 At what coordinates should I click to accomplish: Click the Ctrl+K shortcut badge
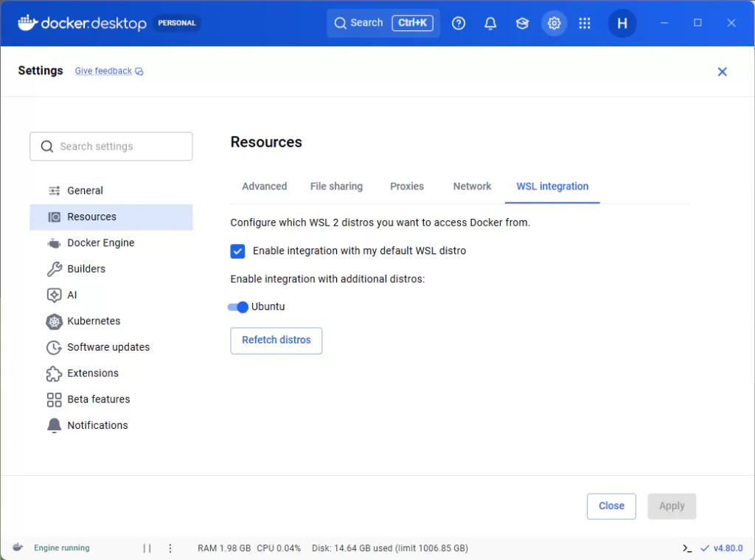(412, 23)
